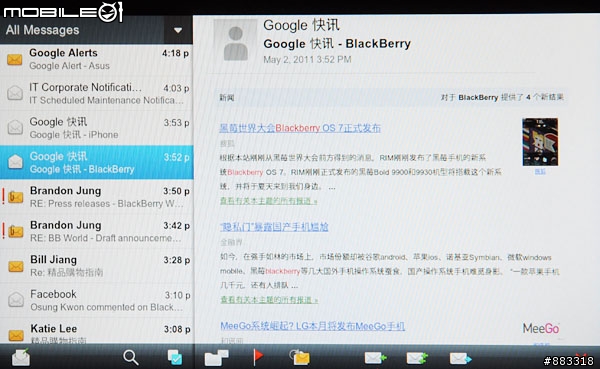Image resolution: width=600 pixels, height=369 pixels.
Task: Tap the envelope icon on the highlighted row
Action: coord(16,161)
